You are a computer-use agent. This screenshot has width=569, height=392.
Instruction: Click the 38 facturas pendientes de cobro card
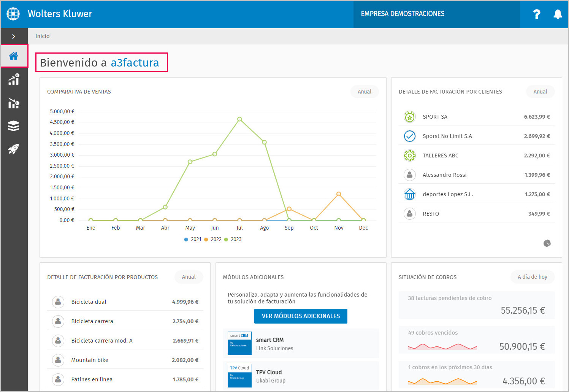(477, 305)
